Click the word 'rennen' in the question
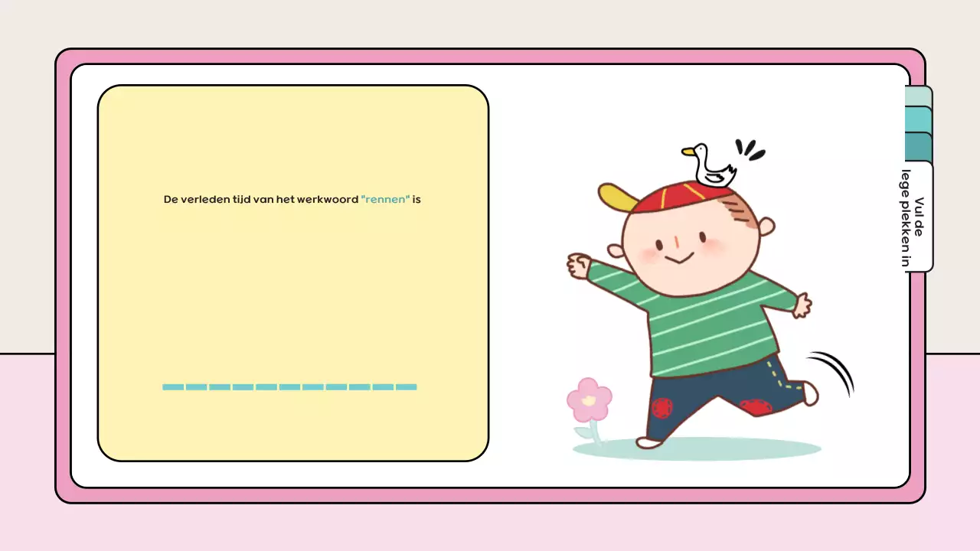The height and width of the screenshot is (551, 980). 384,199
